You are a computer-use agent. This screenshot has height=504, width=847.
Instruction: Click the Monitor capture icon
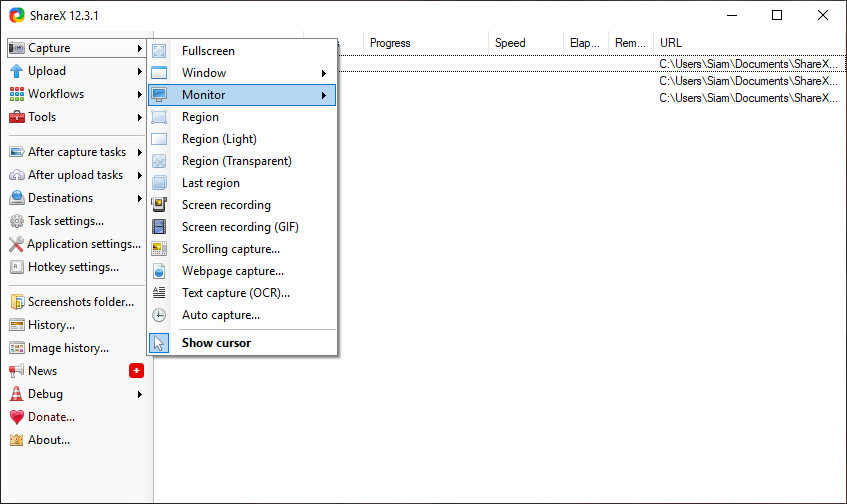(x=159, y=95)
